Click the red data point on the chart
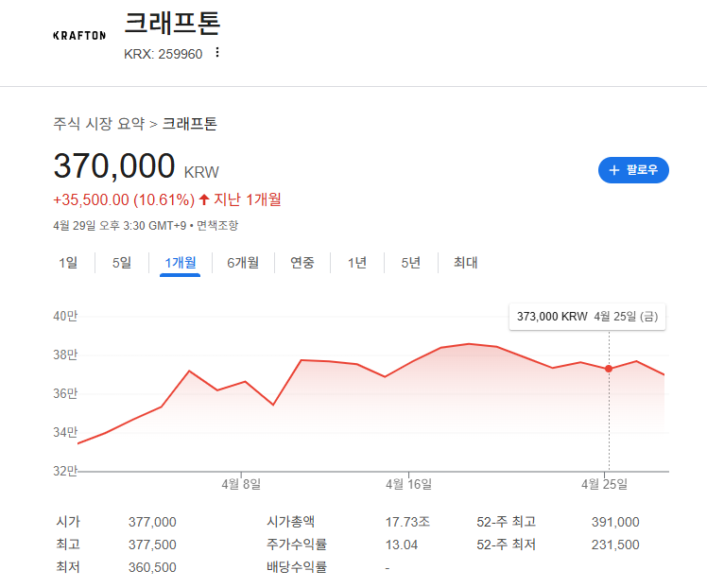The image size is (707, 588). (609, 369)
